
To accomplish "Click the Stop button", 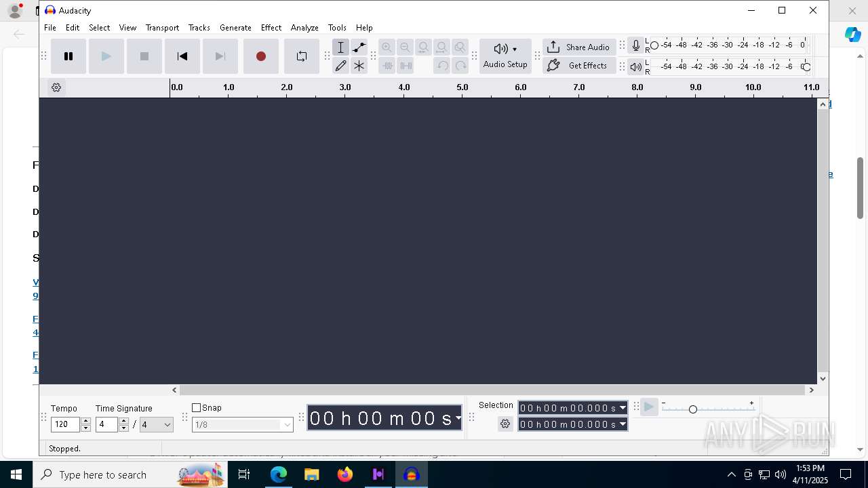I will click(144, 56).
